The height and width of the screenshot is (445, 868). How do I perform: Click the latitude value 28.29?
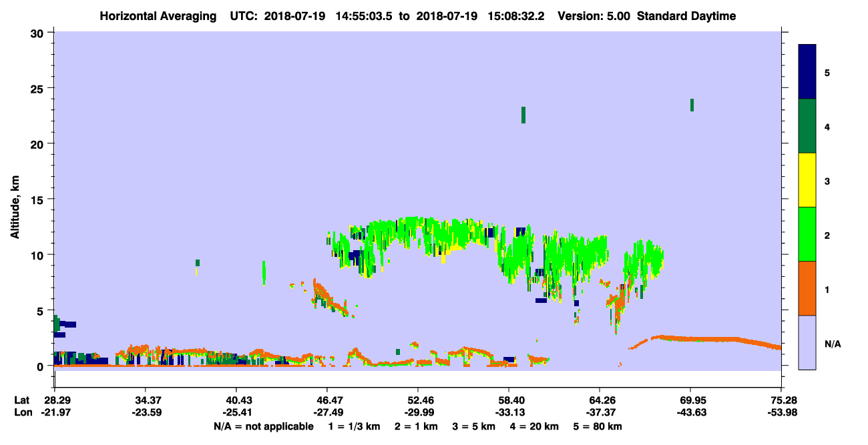[x=54, y=400]
